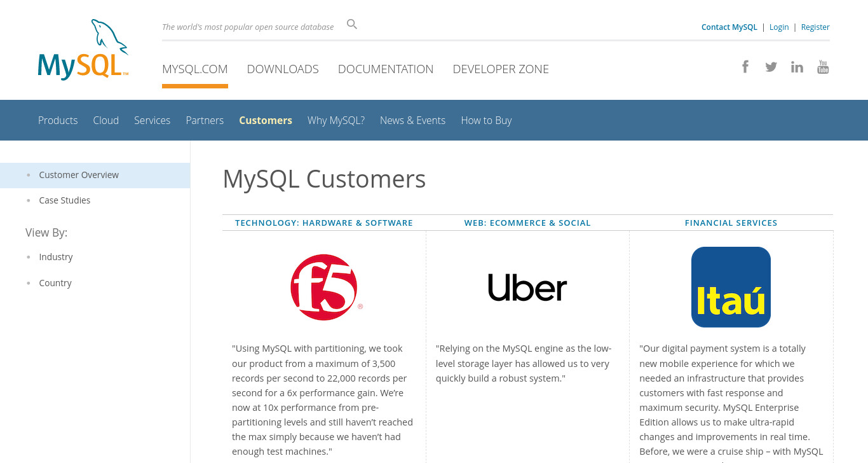Open the Why MySQL? menu item
The height and width of the screenshot is (463, 868).
tap(336, 120)
